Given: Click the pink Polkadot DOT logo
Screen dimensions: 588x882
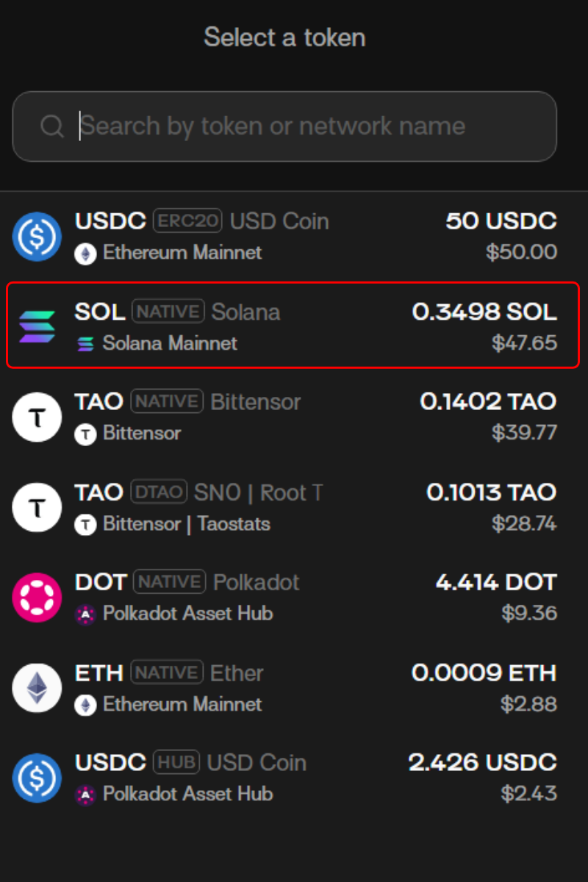Looking at the screenshot, I should (37, 598).
